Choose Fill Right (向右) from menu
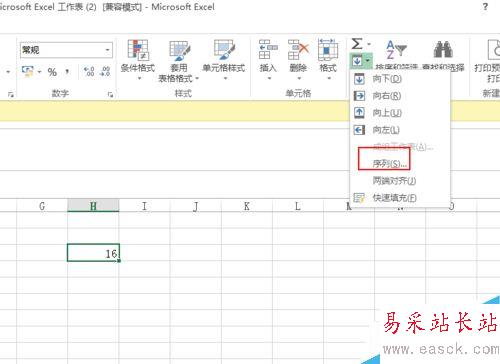 400,96
